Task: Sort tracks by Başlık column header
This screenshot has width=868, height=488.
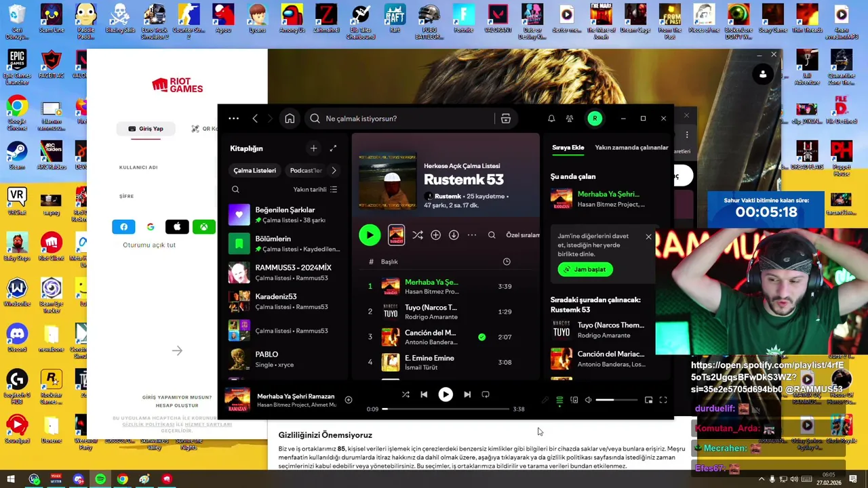Action: click(389, 262)
